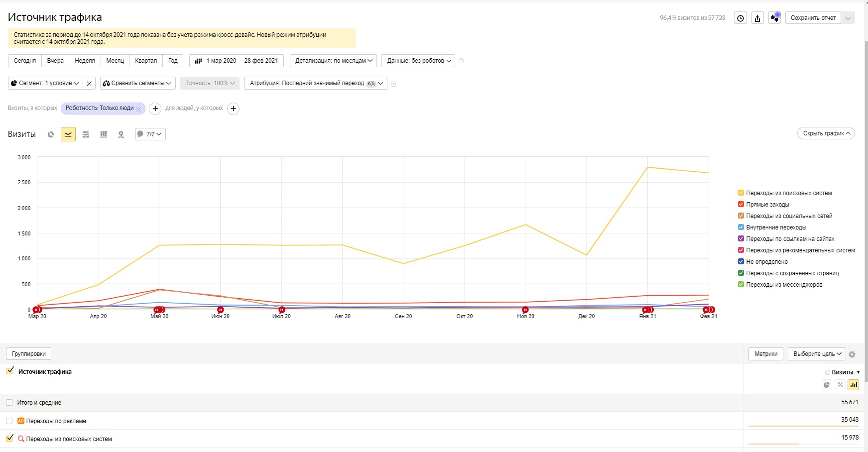This screenshot has width=868, height=452.
Task: Select the Сегодня period tab
Action: click(x=25, y=61)
